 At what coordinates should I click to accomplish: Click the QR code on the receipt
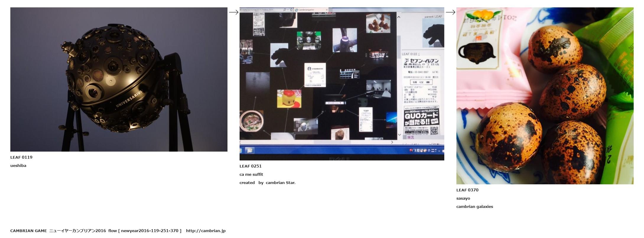[x=434, y=130]
